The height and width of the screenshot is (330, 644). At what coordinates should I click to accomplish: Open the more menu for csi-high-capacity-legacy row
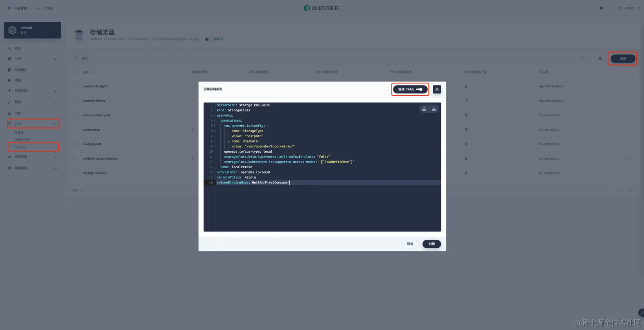[627, 158]
